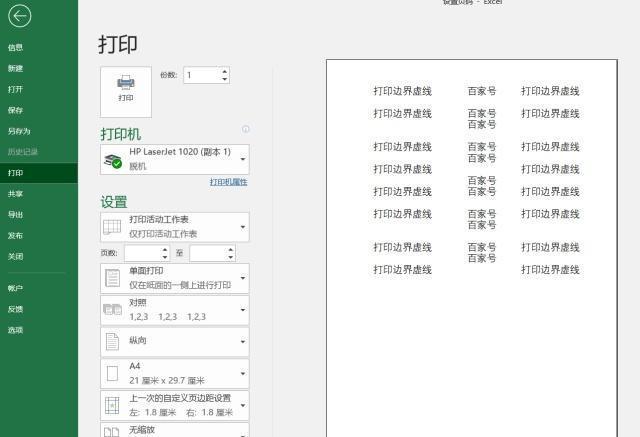Image resolution: width=640 pixels, height=437 pixels.
Task: Open the 打印机属性 printer properties link
Action: point(228,182)
